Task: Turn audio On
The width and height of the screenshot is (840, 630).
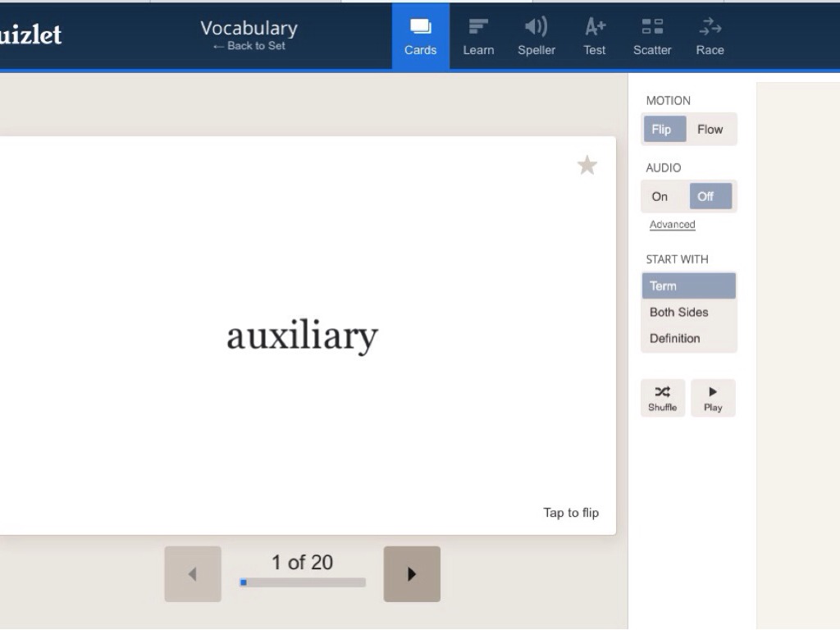Action: [660, 197]
